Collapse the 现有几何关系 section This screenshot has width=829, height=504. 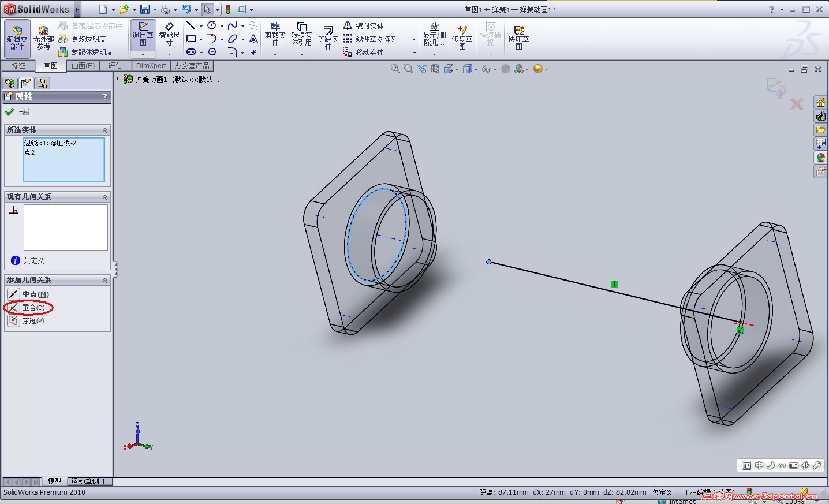coord(104,197)
